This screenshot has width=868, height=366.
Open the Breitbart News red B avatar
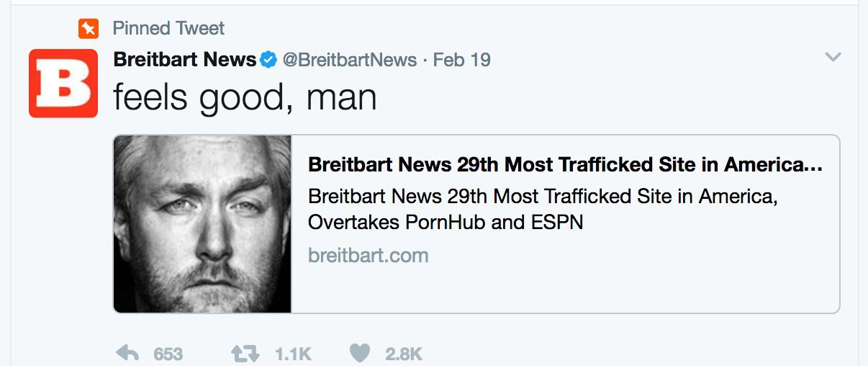[63, 83]
